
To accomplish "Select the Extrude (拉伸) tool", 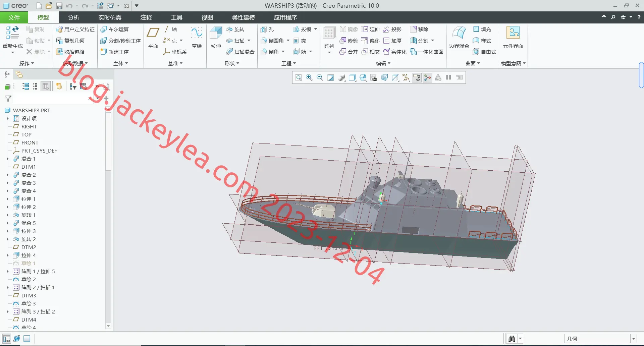I will click(x=216, y=37).
